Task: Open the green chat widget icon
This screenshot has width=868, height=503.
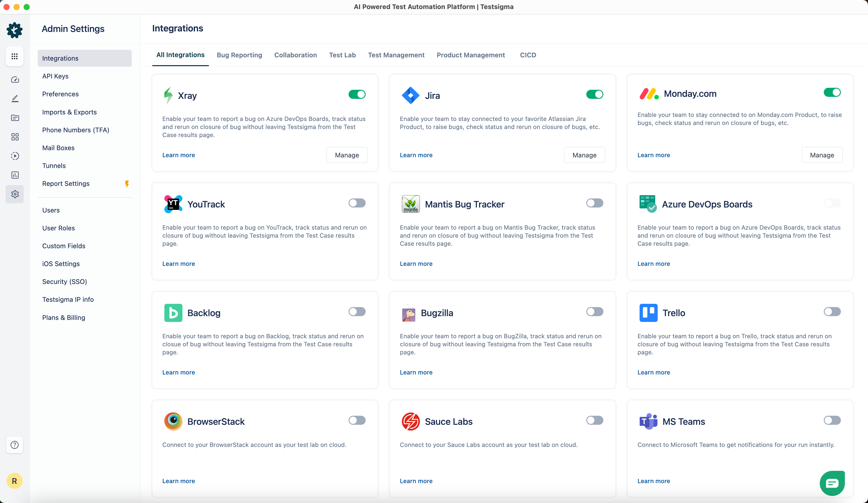Action: click(832, 483)
